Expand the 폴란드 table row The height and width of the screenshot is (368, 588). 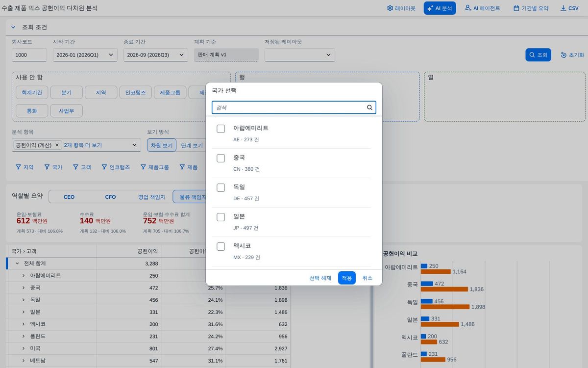coord(23,336)
